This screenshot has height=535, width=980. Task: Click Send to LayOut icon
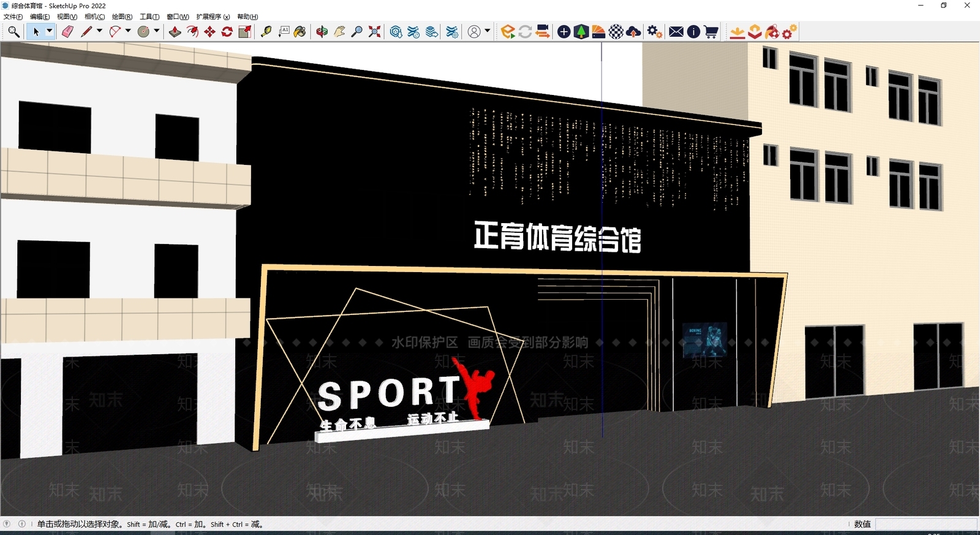click(432, 31)
